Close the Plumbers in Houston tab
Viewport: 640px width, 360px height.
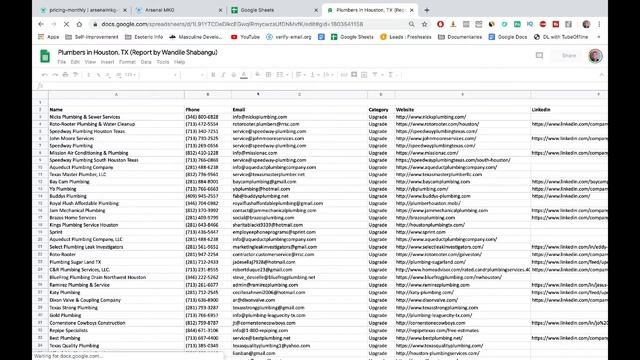click(411, 10)
